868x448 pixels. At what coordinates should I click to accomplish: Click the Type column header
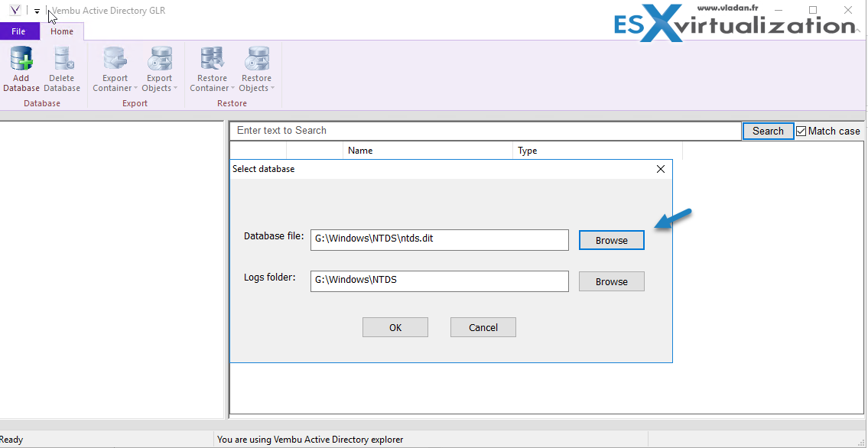[598, 151]
